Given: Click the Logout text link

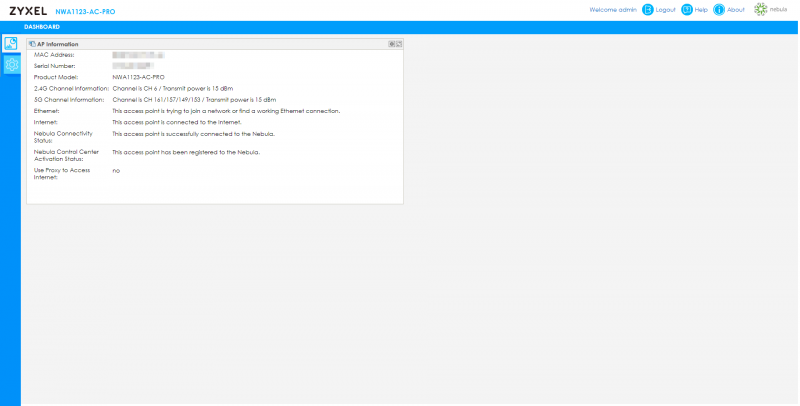Looking at the screenshot, I should 665,10.
